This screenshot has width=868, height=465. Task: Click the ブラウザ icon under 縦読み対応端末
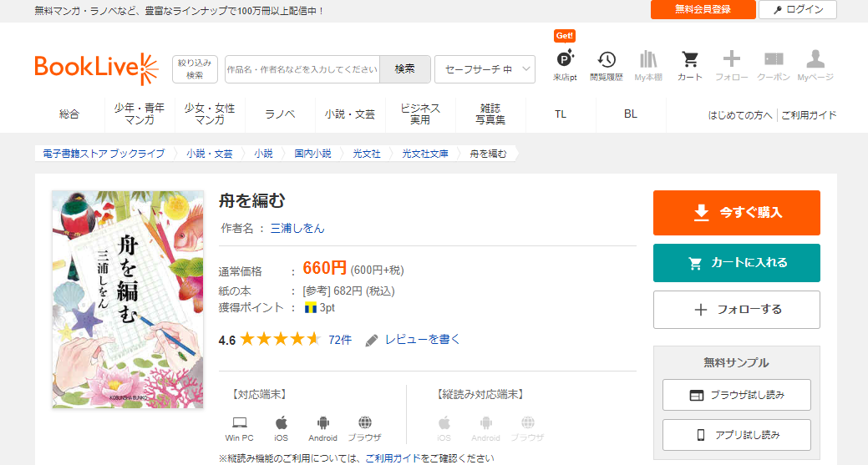pos(527,423)
